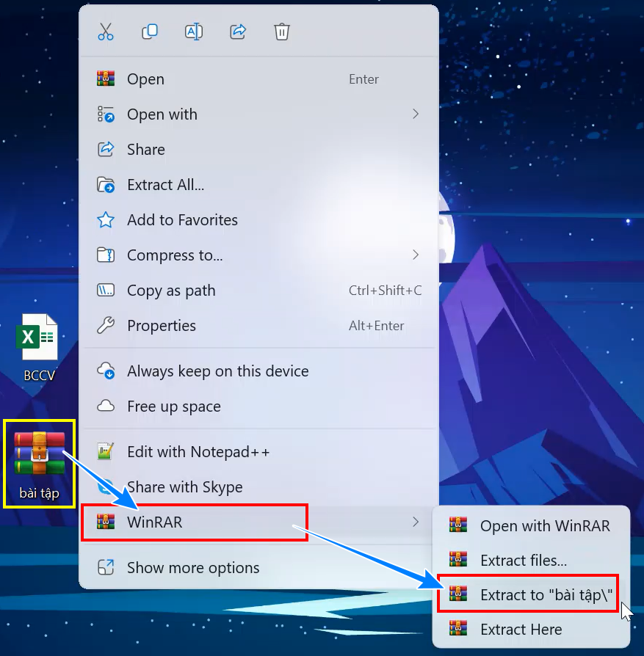Select the bài tập archive desktop icon
This screenshot has height=656, width=644.
(40, 464)
